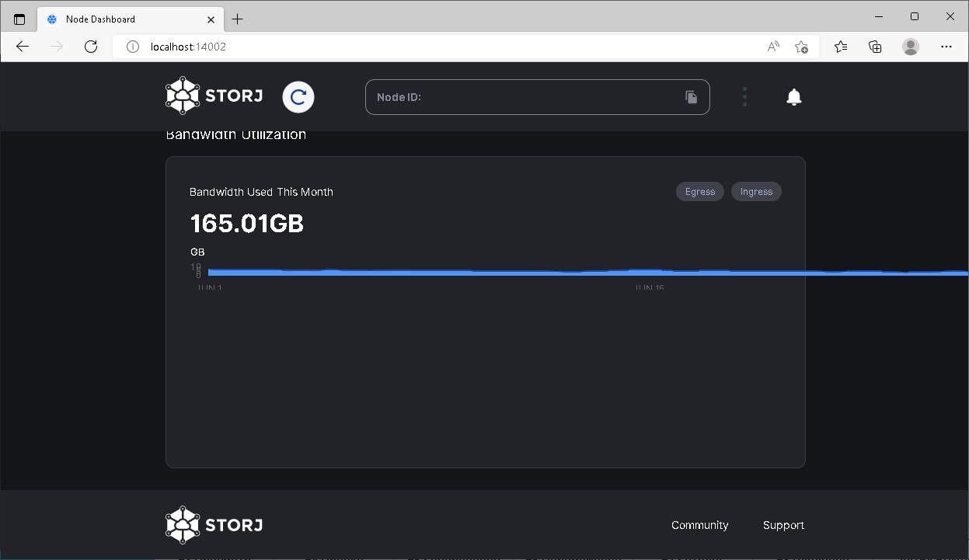This screenshot has width=969, height=560.
Task: Click the Storj dashboard refresh icon
Action: coord(298,97)
